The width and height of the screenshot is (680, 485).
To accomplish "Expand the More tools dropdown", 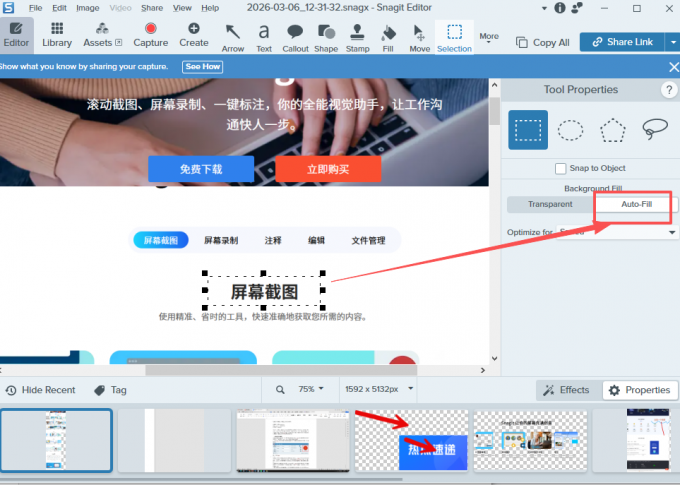I will (x=489, y=37).
